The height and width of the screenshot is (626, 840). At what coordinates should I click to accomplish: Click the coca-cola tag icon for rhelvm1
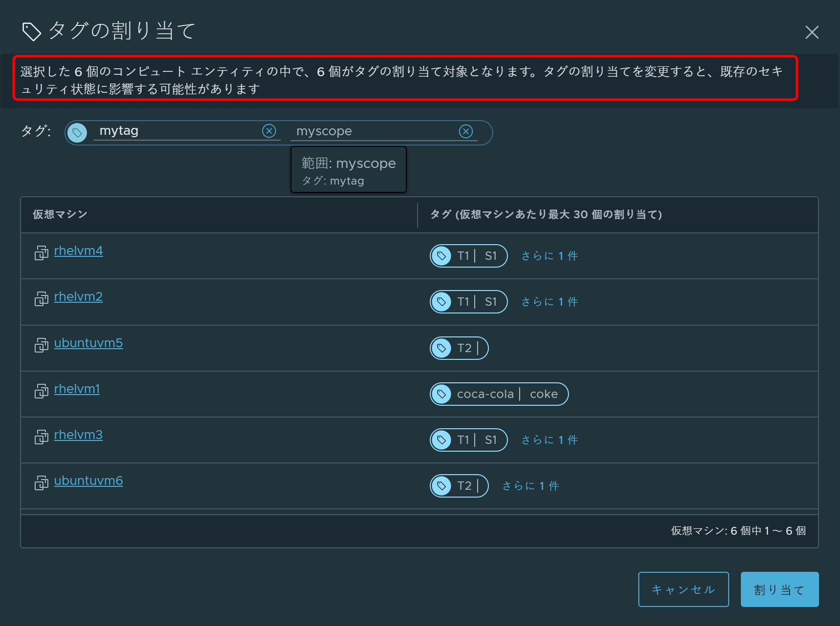click(441, 394)
